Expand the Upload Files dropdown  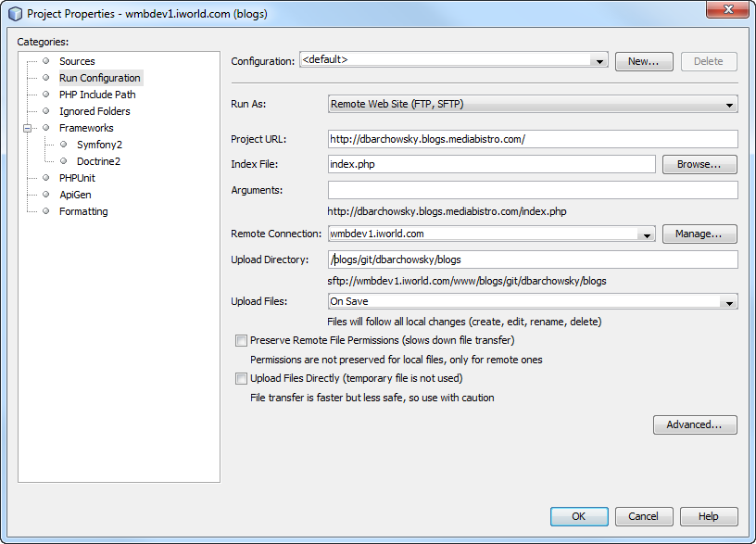(730, 303)
